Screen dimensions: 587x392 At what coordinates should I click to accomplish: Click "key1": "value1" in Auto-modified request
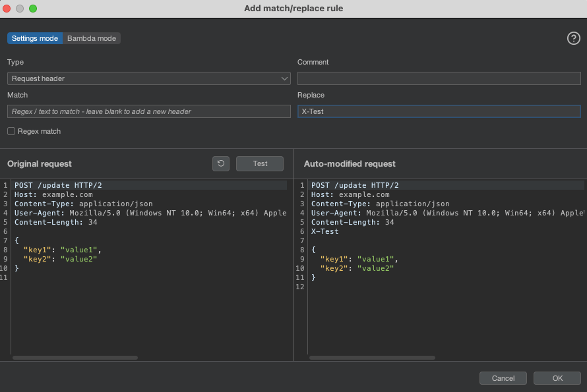coord(359,259)
